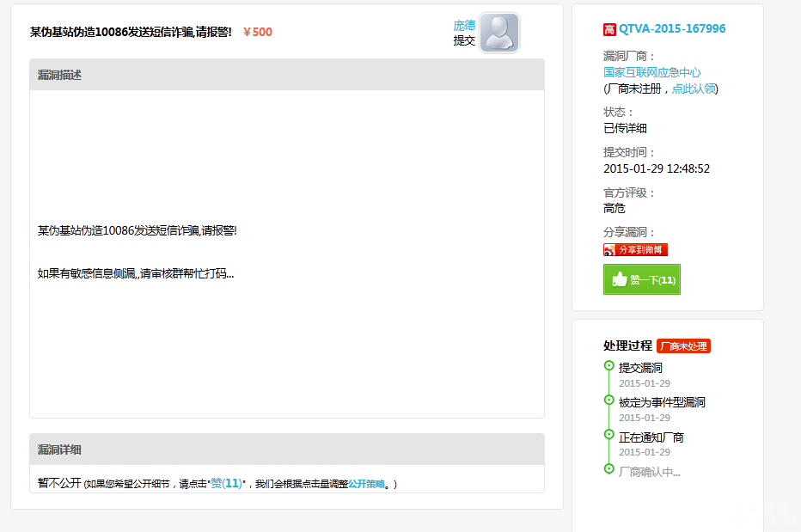
Task: Click 赞(11) link in details section
Action: coord(226,483)
